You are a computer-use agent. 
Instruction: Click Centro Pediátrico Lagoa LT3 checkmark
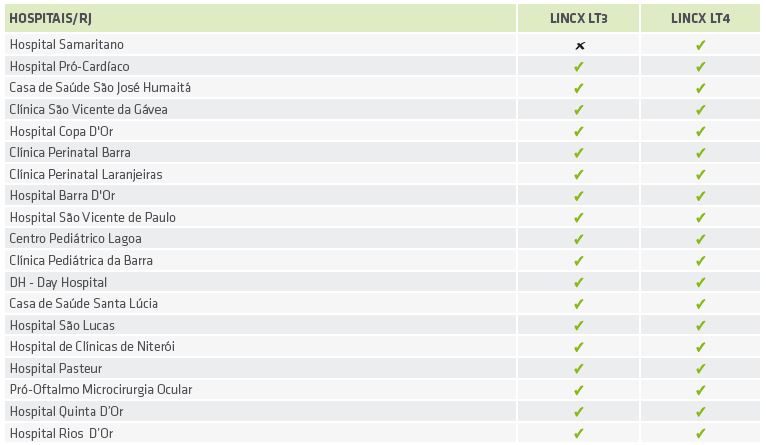(x=579, y=239)
